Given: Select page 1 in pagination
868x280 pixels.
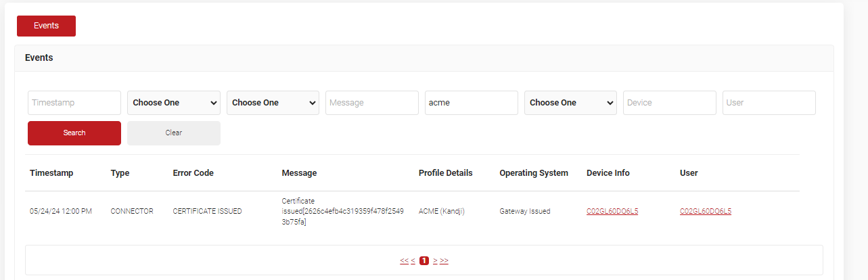Looking at the screenshot, I should pyautogui.click(x=424, y=260).
